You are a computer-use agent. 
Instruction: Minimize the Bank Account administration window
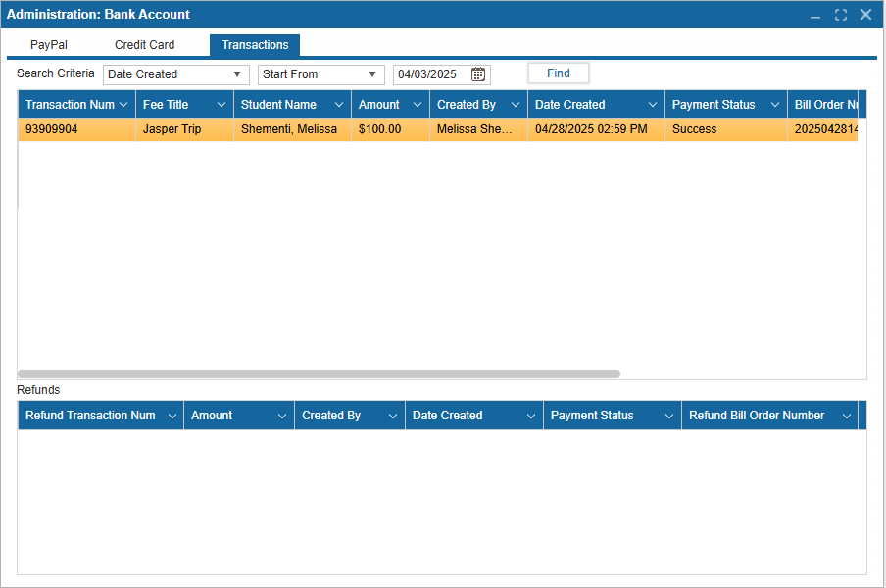pos(815,14)
